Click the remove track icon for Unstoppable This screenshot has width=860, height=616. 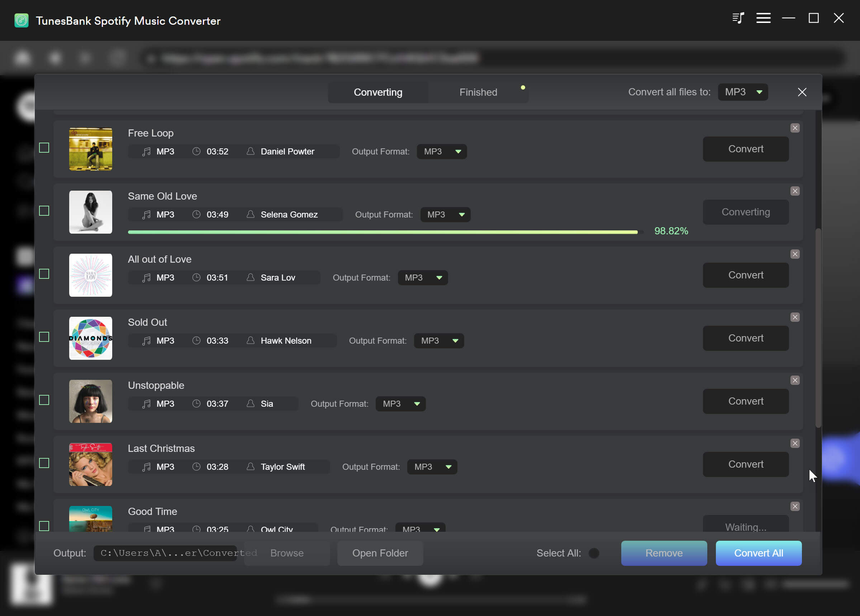[795, 380]
